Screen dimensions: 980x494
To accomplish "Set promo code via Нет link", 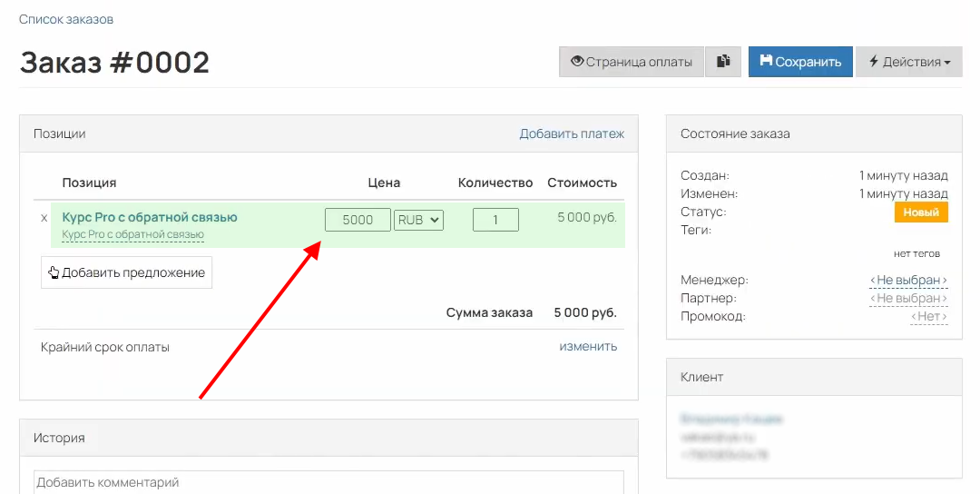I will pyautogui.click(x=929, y=317).
